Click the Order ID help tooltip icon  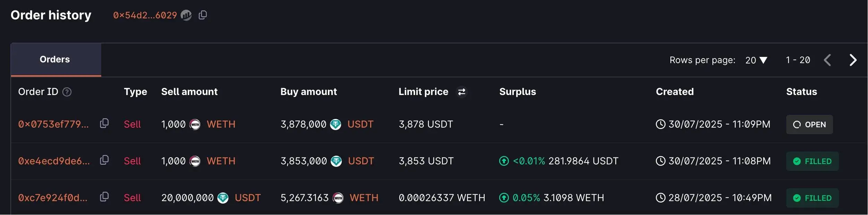click(67, 92)
